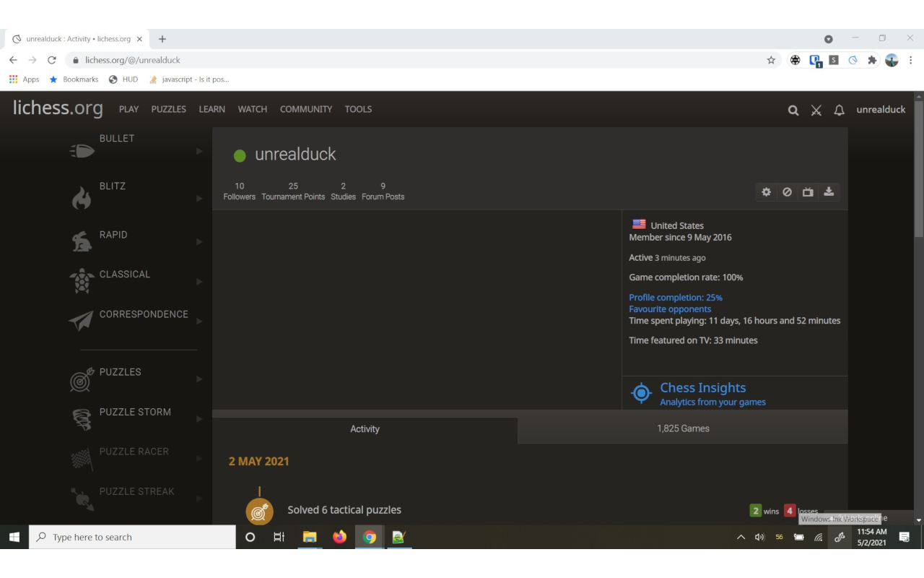Open the Chrome extensions puzzle icon

coord(872,60)
